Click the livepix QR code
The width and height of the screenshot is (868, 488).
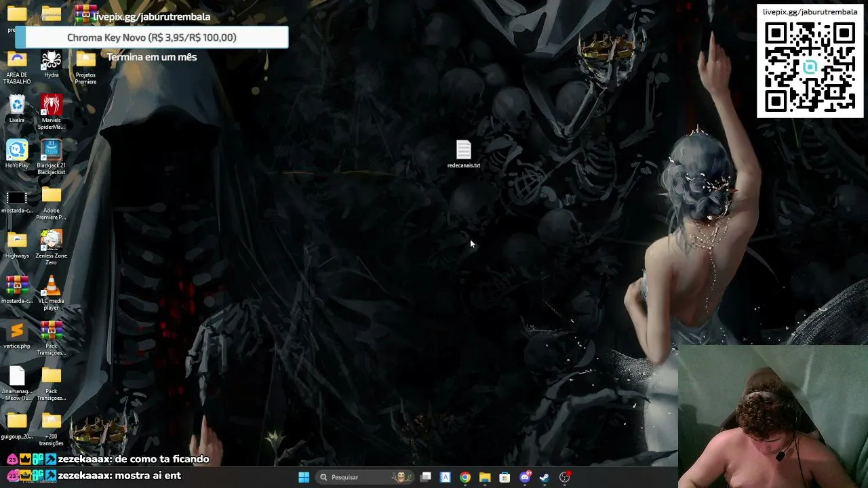[810, 67]
